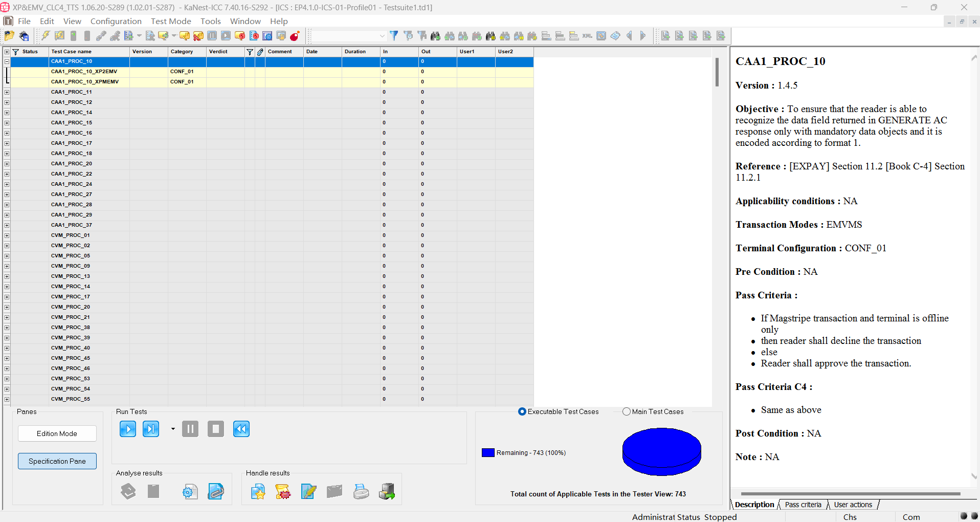
Task: Click the file cabinet export icon
Action: click(387, 492)
